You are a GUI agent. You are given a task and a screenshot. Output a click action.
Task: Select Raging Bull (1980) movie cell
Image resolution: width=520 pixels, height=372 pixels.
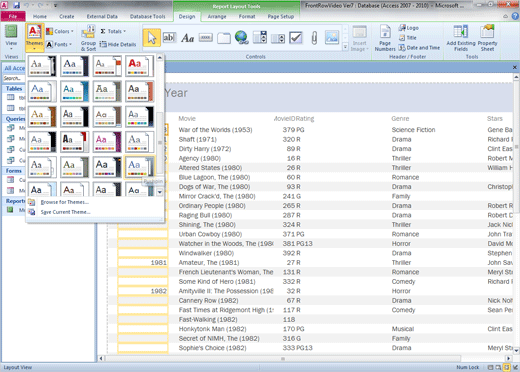tap(205, 215)
